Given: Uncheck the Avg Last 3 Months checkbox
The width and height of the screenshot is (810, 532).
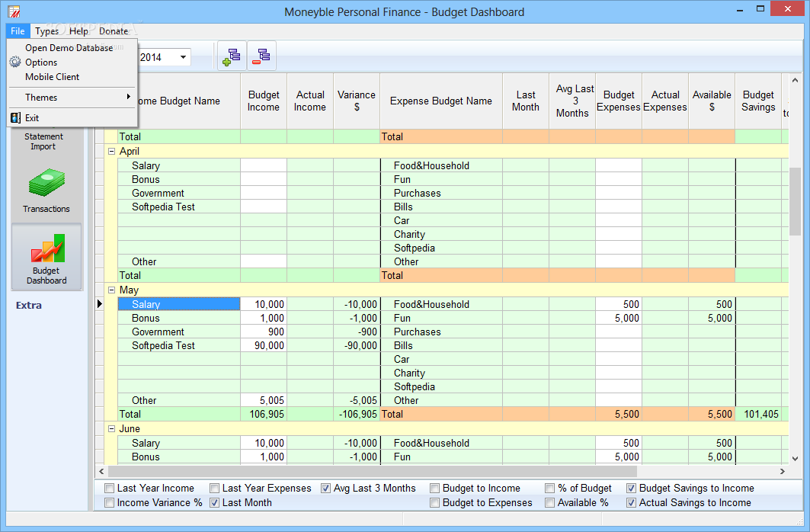Looking at the screenshot, I should click(325, 488).
